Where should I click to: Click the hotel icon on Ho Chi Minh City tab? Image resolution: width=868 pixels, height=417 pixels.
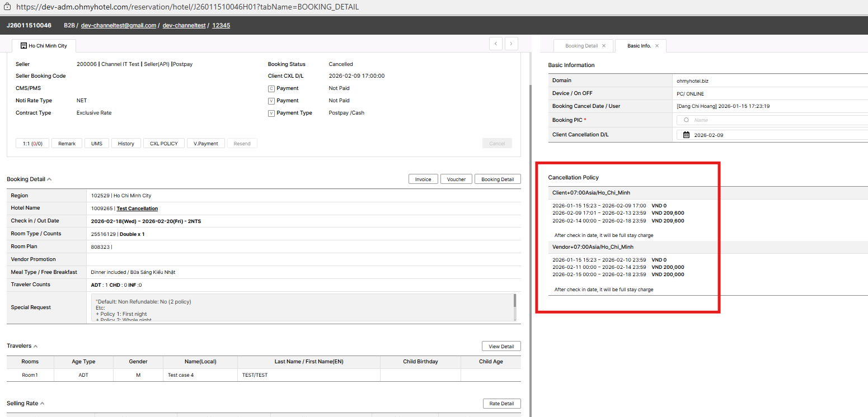click(24, 45)
